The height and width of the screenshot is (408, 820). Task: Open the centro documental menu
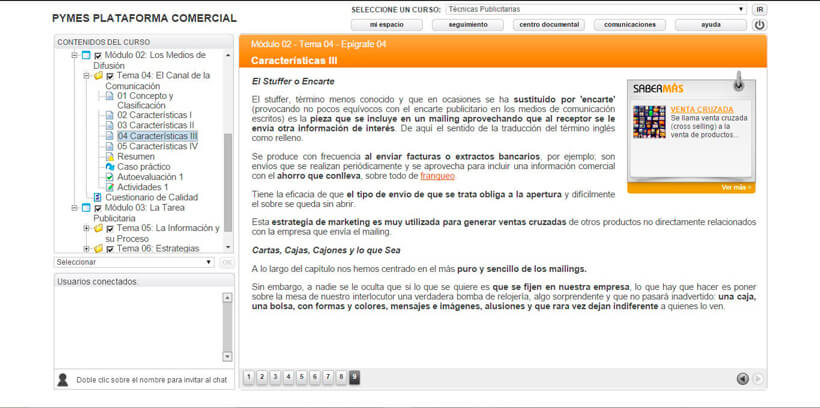(x=549, y=25)
